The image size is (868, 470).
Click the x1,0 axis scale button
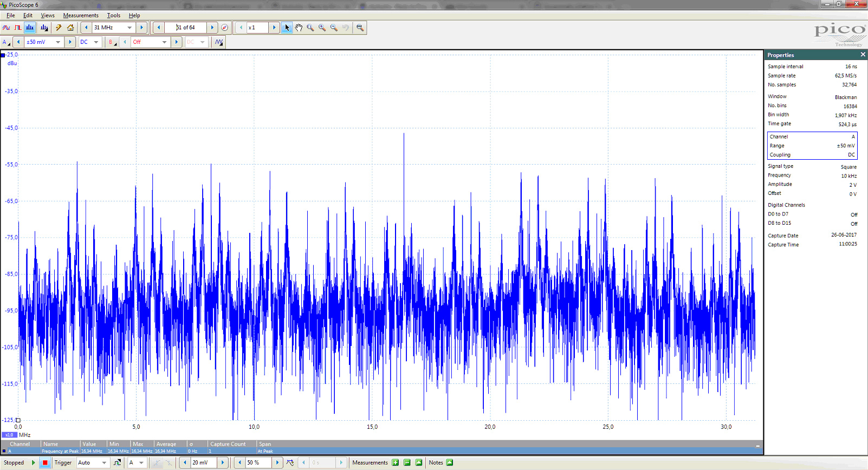coord(9,435)
